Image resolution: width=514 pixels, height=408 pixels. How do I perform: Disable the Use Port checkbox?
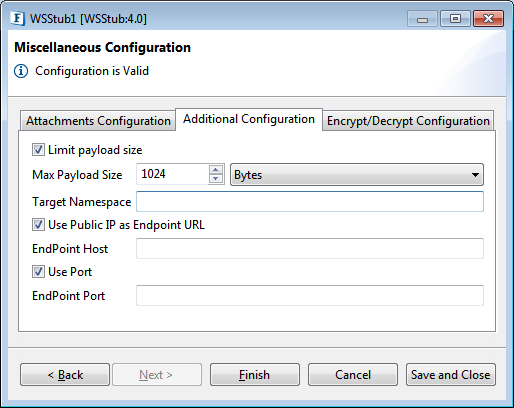[38, 272]
